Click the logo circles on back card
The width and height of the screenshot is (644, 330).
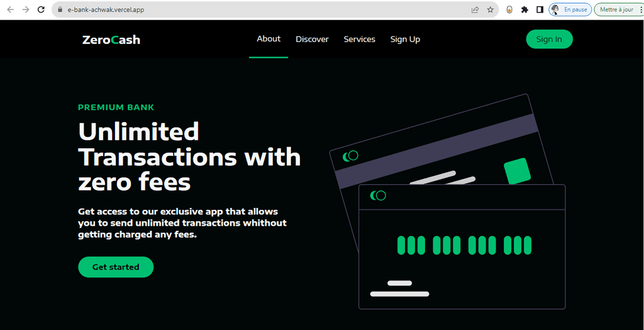pyautogui.click(x=350, y=156)
